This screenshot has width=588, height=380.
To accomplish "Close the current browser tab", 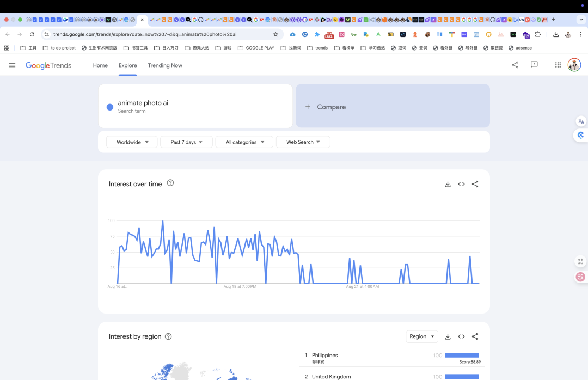I will 142,20.
